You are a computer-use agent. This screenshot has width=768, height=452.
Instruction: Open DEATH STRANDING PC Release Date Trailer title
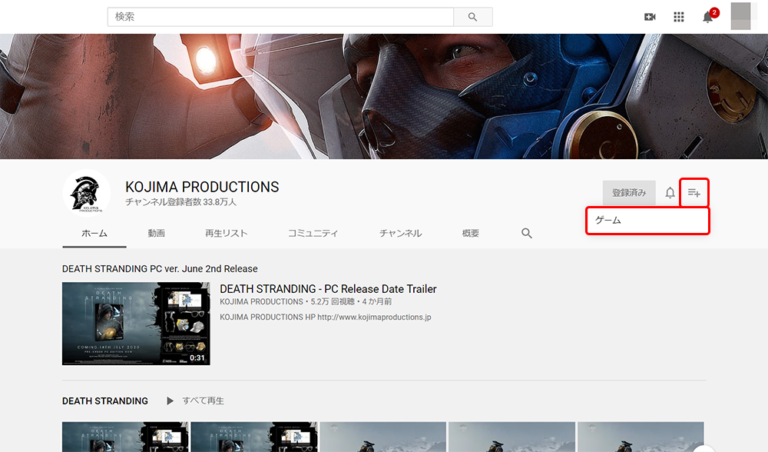[328, 289]
